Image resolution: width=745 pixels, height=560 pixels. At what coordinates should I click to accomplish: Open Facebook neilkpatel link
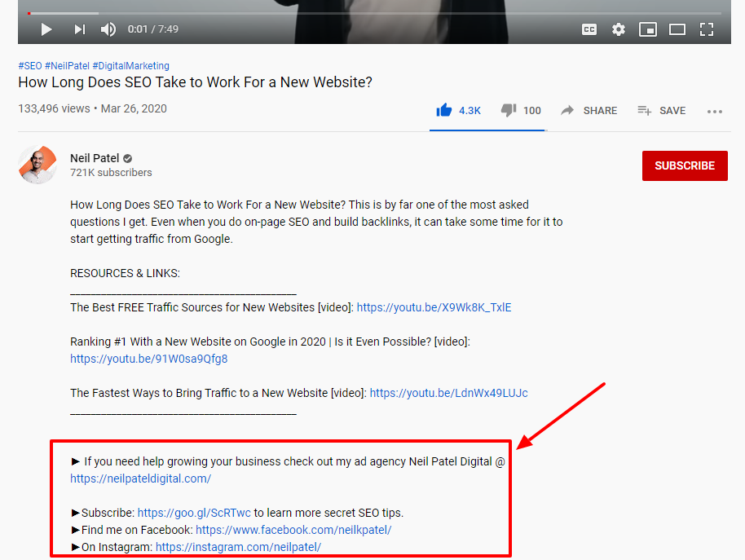(x=293, y=530)
